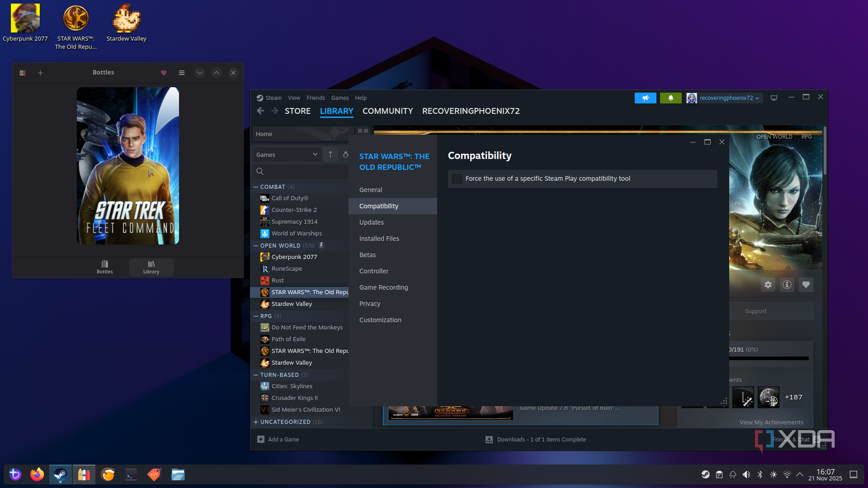
Task: Click the green voice chat speaker icon
Action: tap(645, 98)
